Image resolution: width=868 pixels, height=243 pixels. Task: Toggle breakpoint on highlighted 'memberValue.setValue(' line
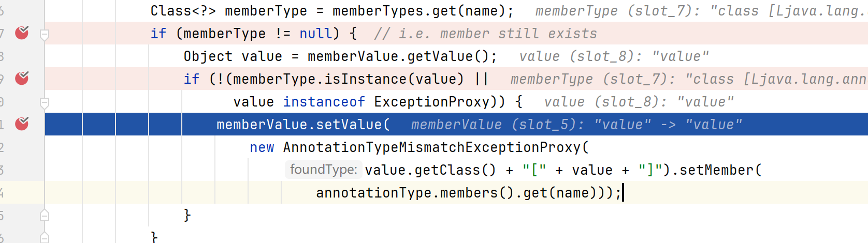[x=22, y=124]
